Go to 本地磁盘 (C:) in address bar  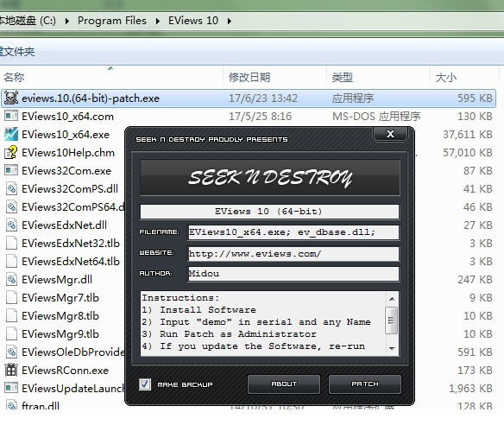pyautogui.click(x=28, y=21)
